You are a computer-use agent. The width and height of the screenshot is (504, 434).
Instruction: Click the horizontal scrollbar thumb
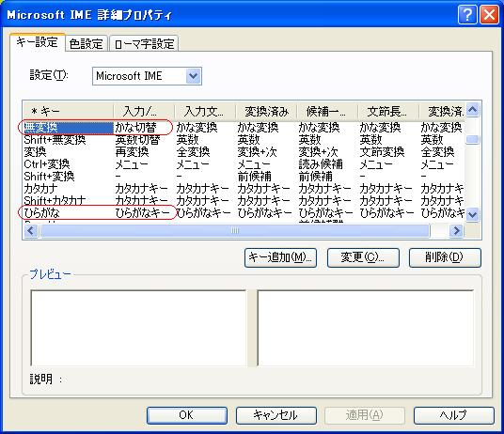pos(235,230)
